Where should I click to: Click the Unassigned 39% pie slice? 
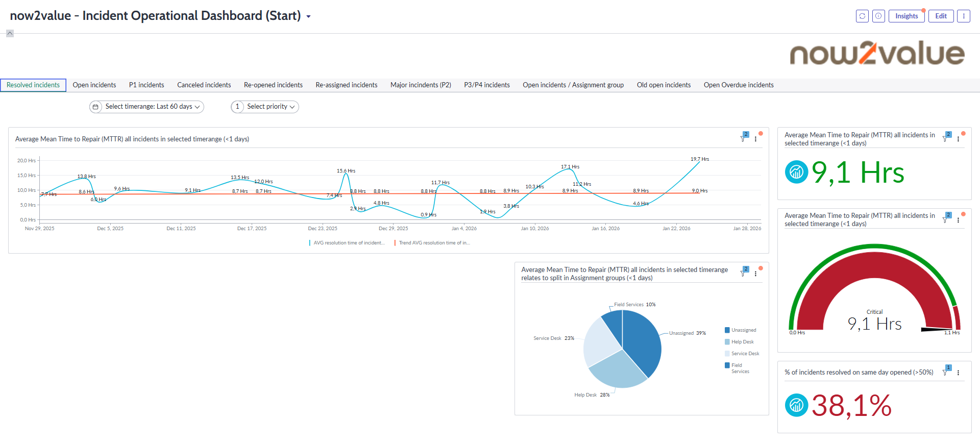pos(644,342)
